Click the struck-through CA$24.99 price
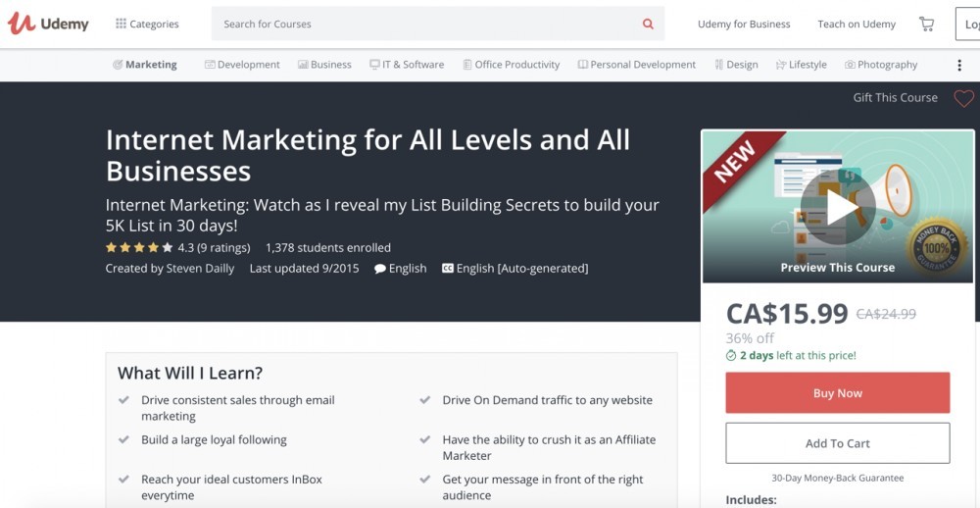Screen dimensions: 980x508 point(886,314)
